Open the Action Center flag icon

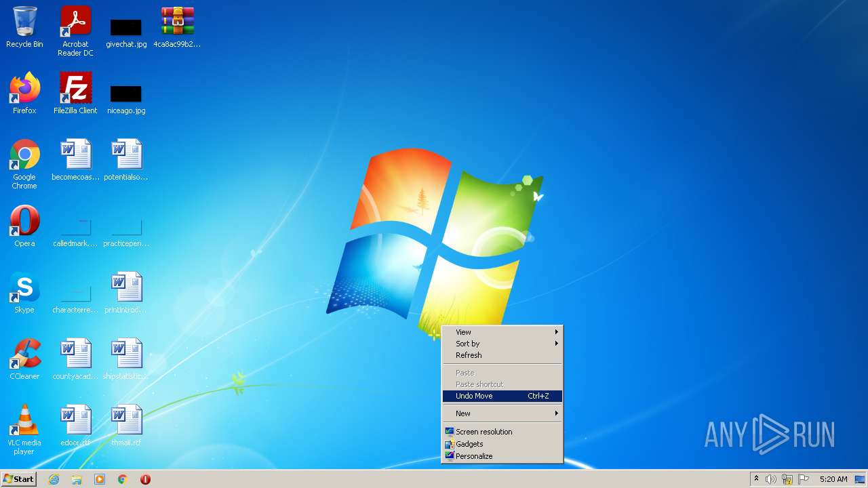pos(804,479)
